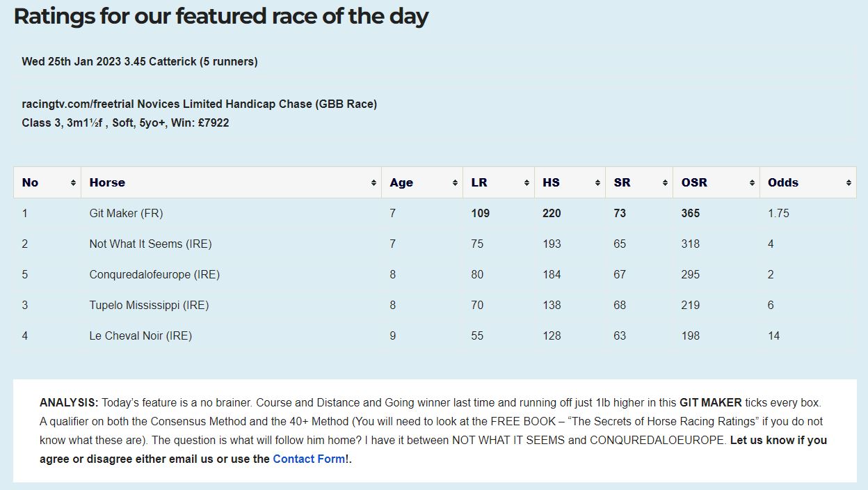This screenshot has width=868, height=490.
Task: Click the Odds column header label
Action: (783, 182)
